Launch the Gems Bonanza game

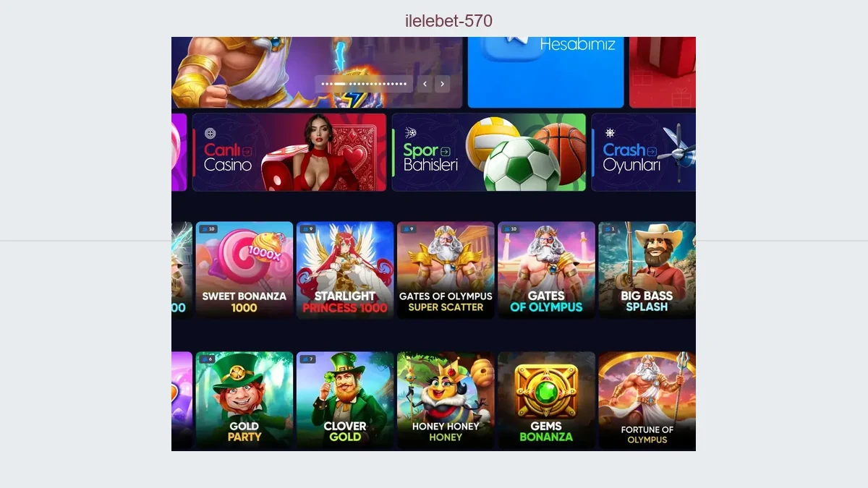[546, 400]
